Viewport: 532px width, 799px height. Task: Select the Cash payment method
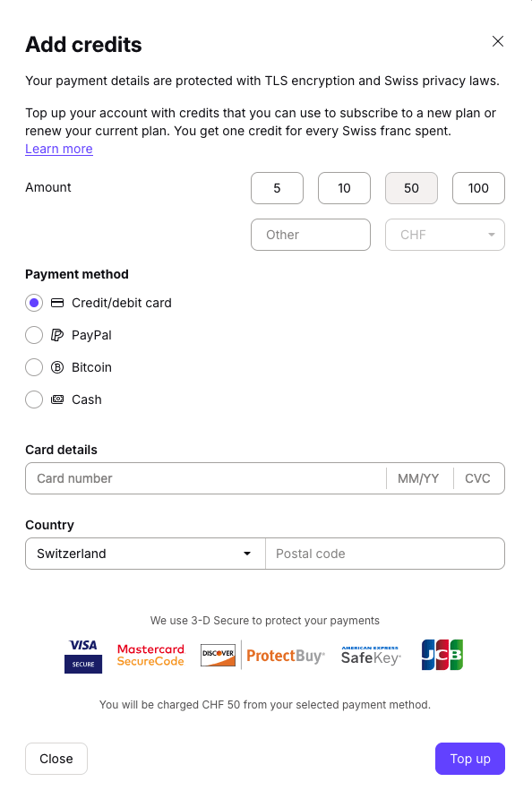pos(34,399)
